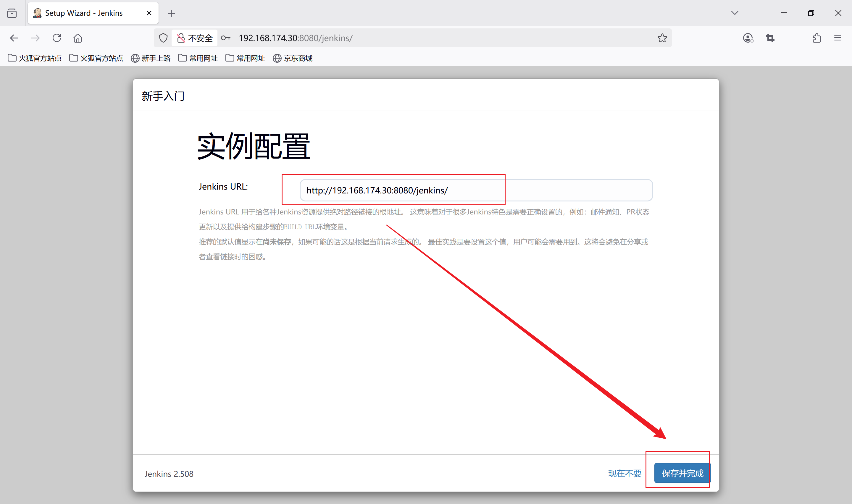The width and height of the screenshot is (852, 504).
Task: Click the saved password key icon
Action: 226,38
